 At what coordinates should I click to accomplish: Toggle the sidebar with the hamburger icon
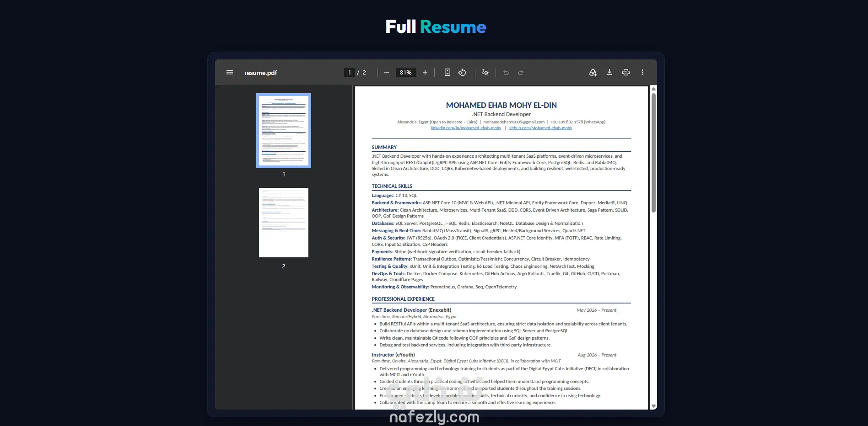230,72
